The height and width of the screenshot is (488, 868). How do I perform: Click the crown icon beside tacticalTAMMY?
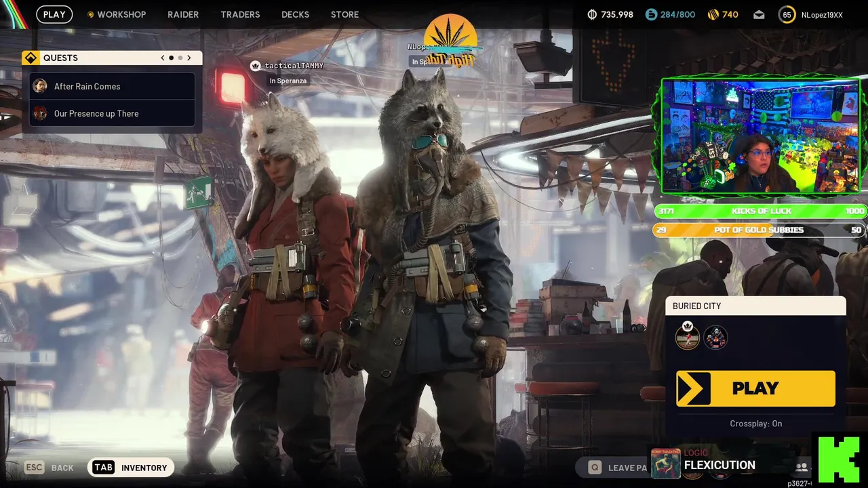click(x=256, y=66)
